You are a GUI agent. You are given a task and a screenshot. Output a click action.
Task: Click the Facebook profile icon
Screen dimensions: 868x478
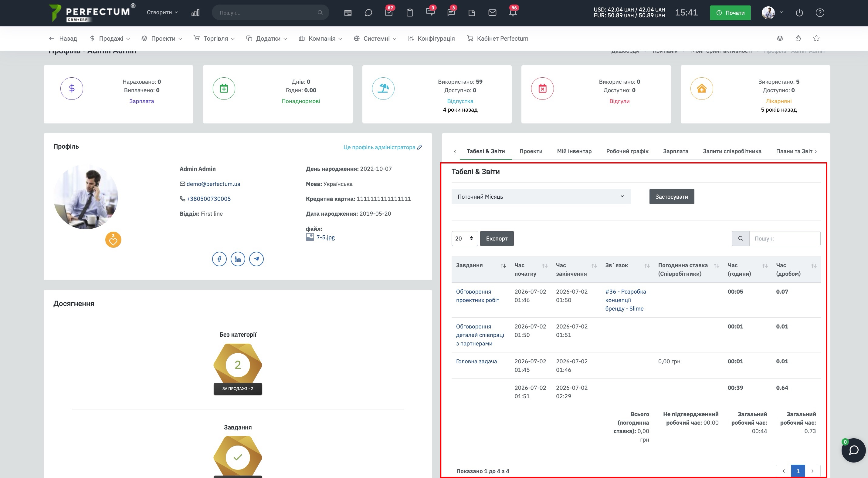coord(219,259)
